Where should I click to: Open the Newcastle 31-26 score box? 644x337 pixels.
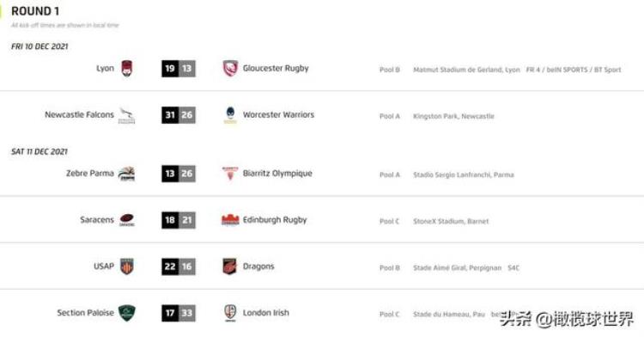click(x=179, y=115)
